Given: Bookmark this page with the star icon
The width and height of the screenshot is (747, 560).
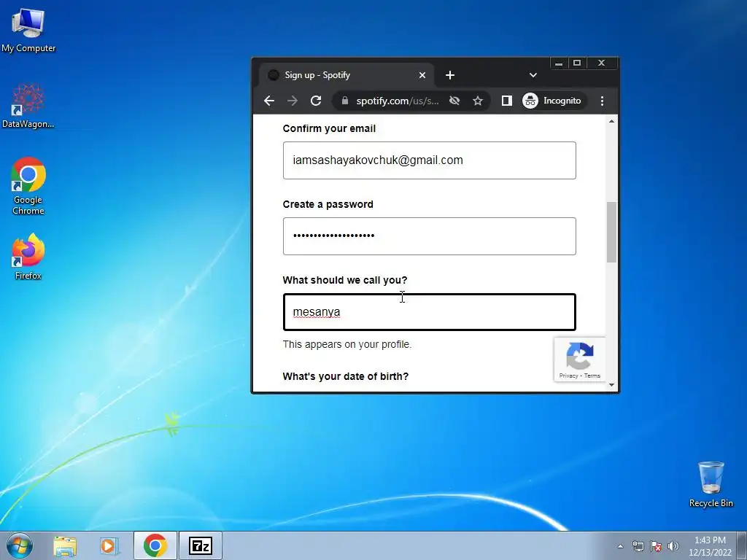Looking at the screenshot, I should click(x=478, y=101).
